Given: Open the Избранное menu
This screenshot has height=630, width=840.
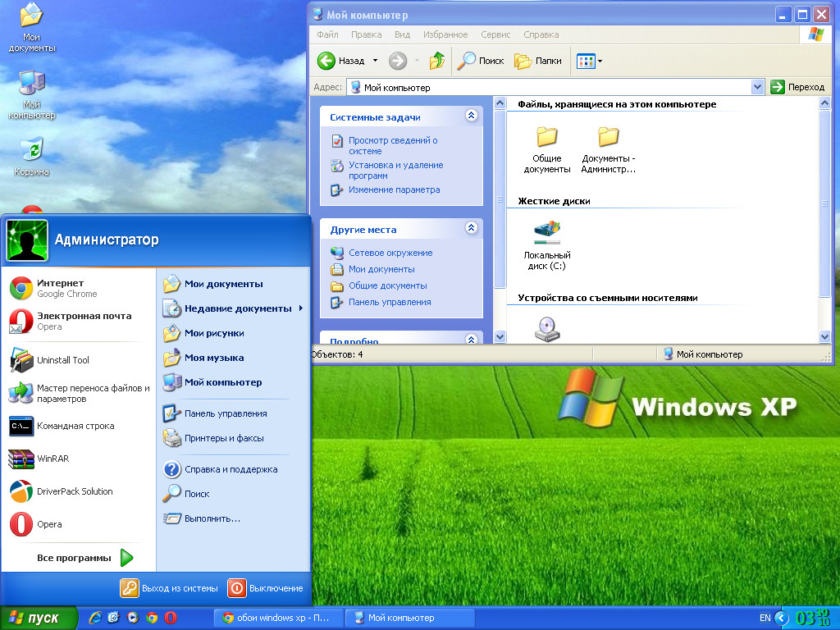Looking at the screenshot, I should coord(445,34).
